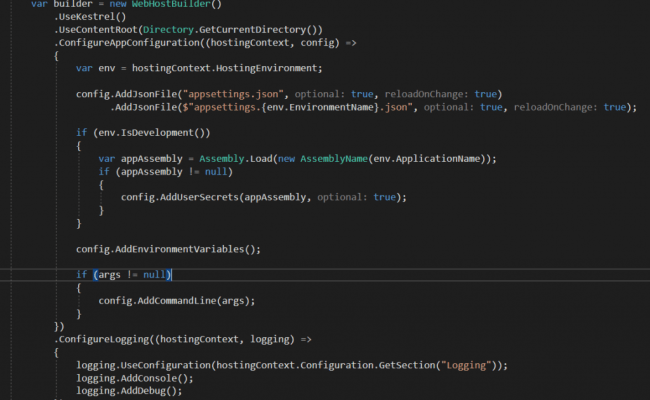Click "logging.AddDebug();" line
This screenshot has height=400, width=650.
pyautogui.click(x=129, y=391)
